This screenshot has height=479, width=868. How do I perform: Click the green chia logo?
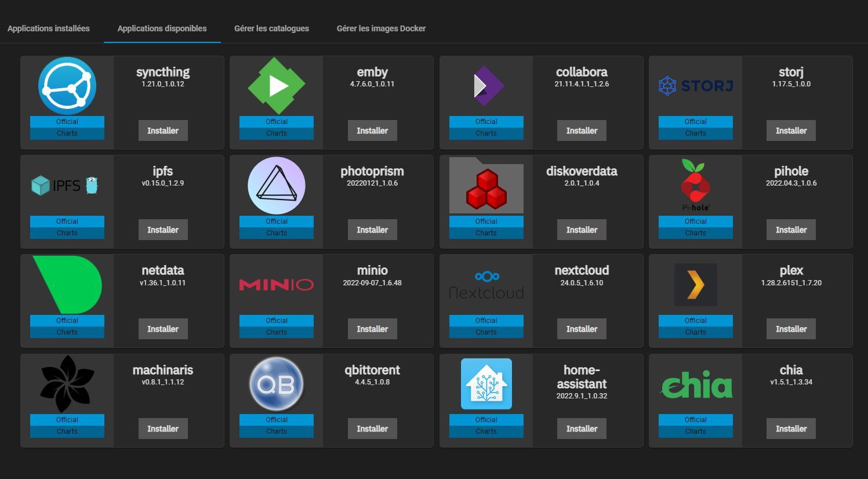pos(696,385)
